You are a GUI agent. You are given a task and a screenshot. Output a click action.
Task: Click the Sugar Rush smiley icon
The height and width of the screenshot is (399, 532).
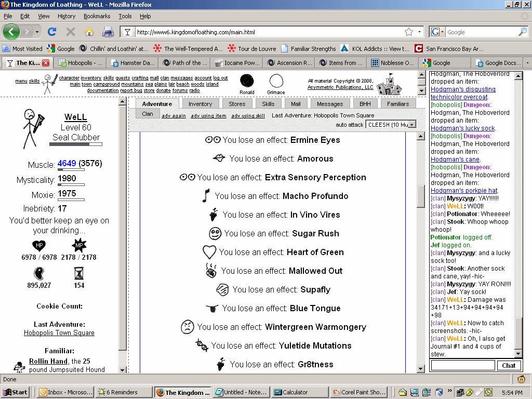click(215, 233)
